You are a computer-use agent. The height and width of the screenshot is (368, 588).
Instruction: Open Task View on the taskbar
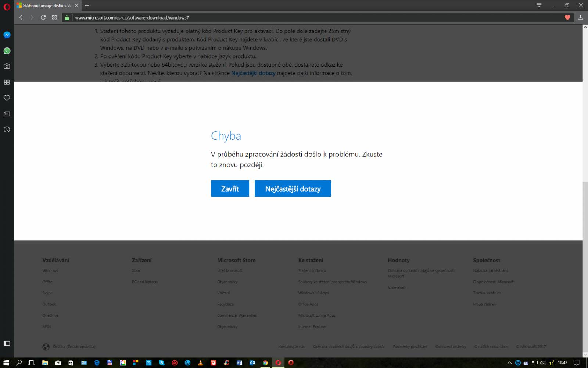tap(32, 362)
